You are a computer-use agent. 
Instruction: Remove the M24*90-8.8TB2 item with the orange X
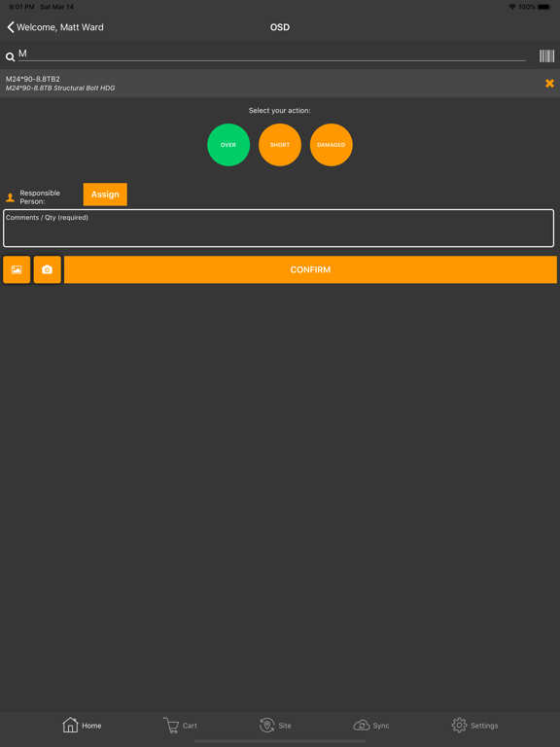point(549,84)
